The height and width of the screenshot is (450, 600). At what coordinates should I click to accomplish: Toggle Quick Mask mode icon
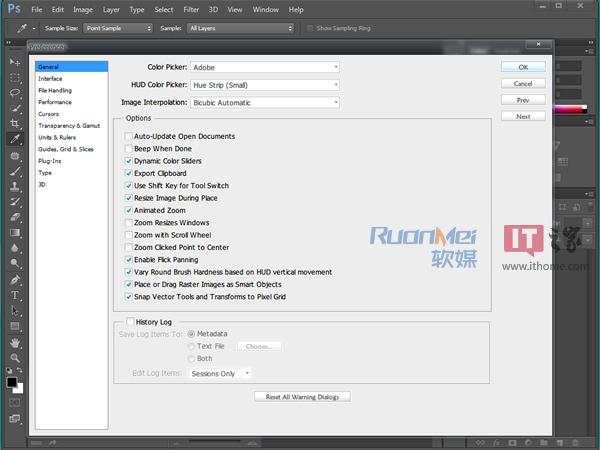coord(15,403)
